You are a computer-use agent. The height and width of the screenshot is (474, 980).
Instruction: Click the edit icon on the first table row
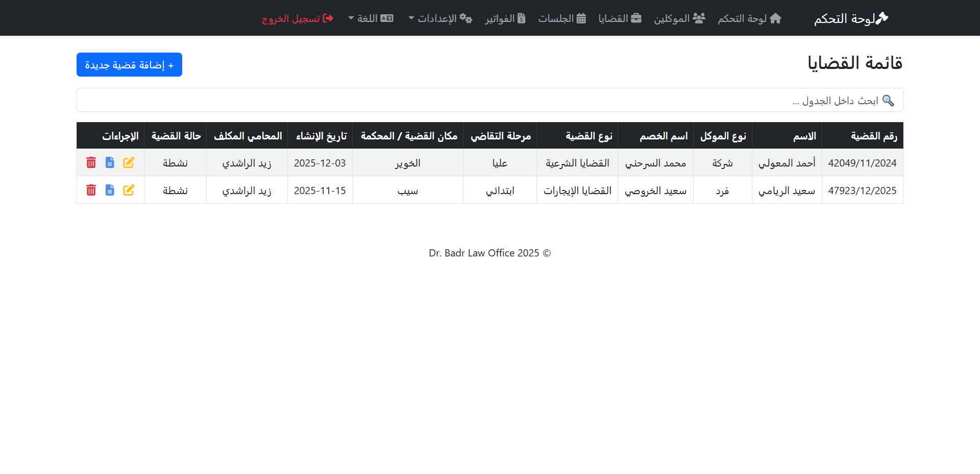click(129, 162)
